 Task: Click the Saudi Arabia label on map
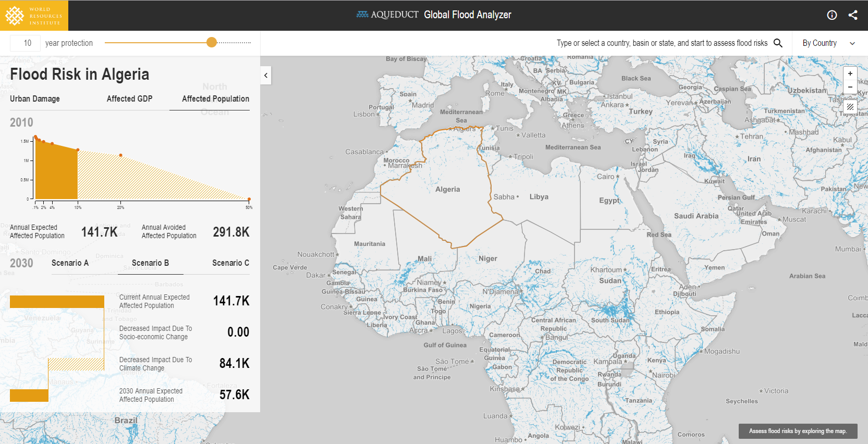pos(696,216)
